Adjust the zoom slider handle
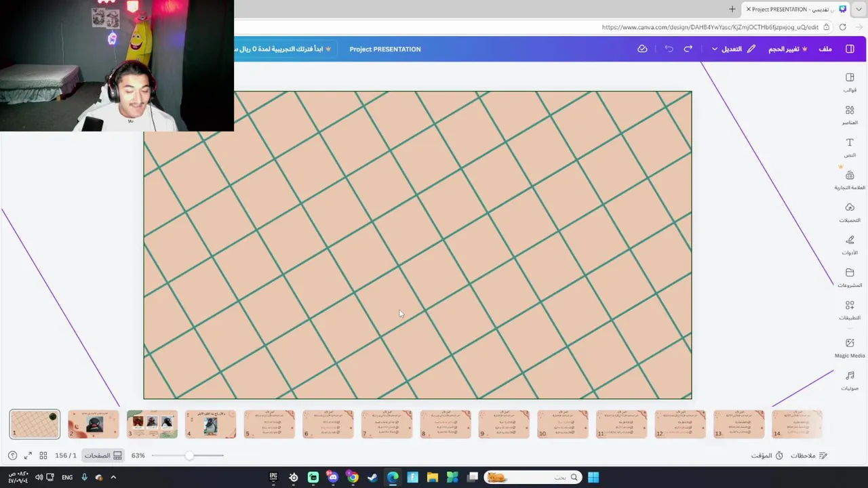 coord(189,455)
